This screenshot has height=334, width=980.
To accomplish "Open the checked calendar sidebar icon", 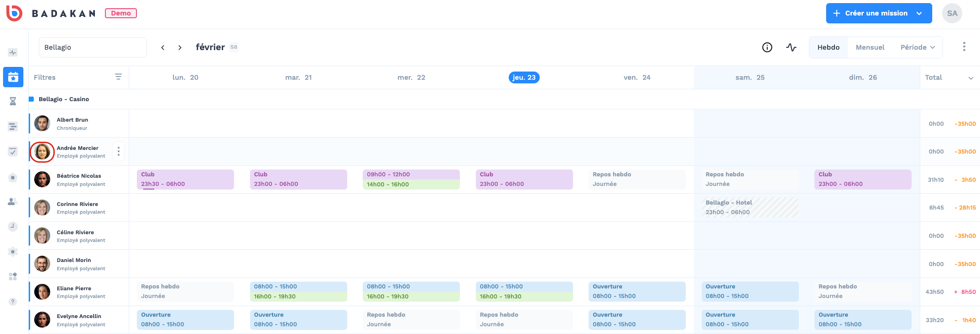I will tap(13, 151).
